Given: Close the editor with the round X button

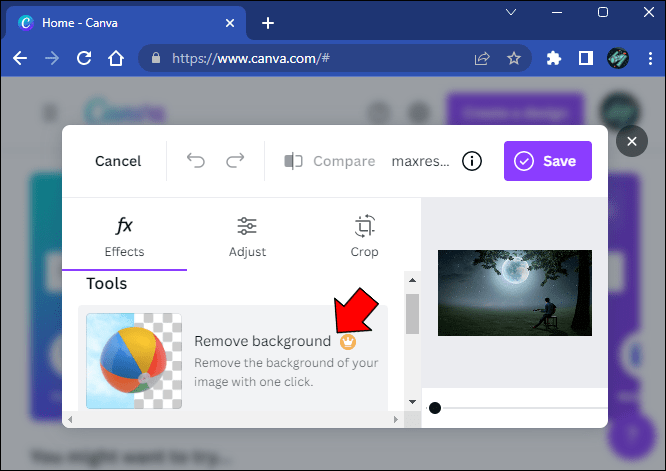Looking at the screenshot, I should pos(632,141).
